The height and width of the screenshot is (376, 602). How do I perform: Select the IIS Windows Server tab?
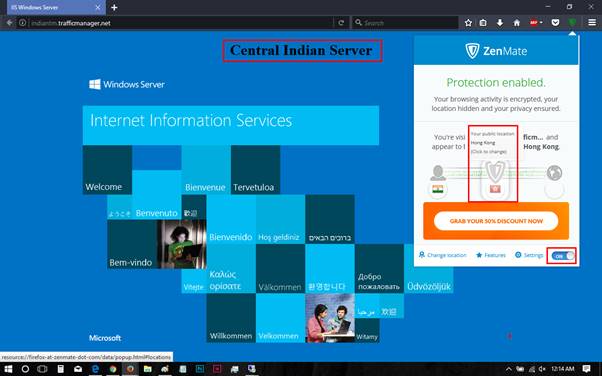[56, 7]
